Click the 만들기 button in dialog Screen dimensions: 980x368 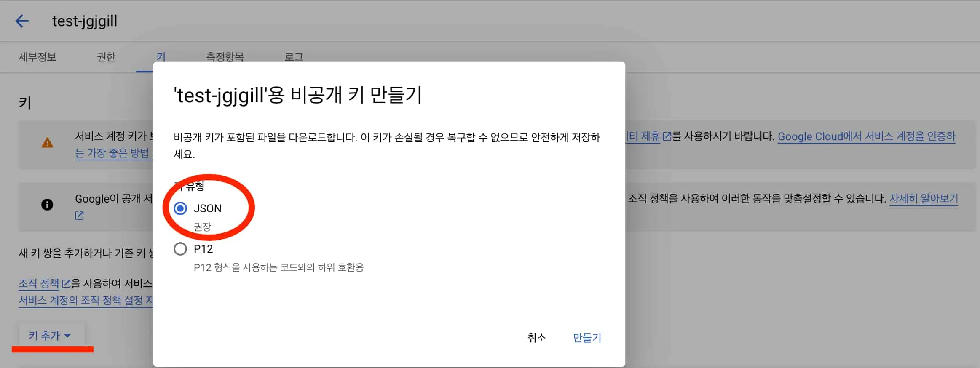587,338
